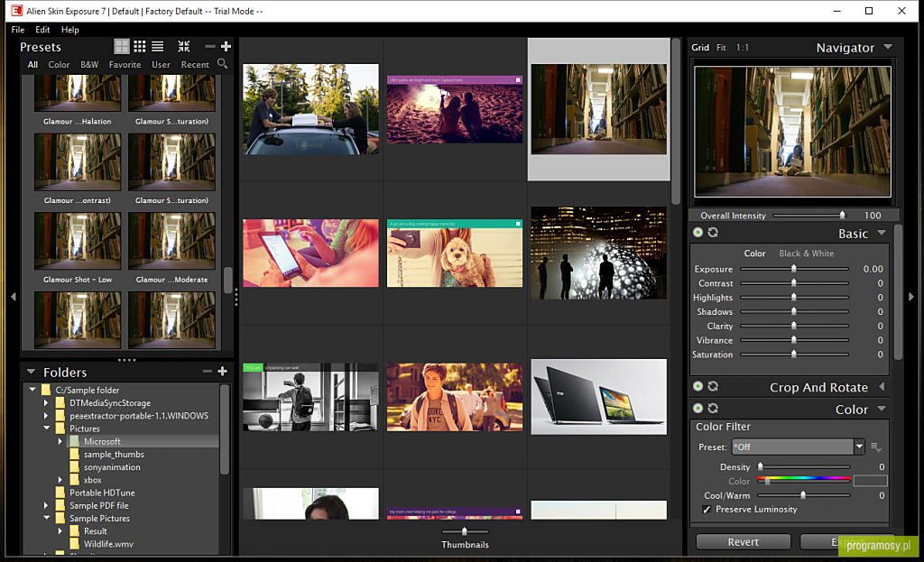Show Favorite presets tab

pos(125,65)
